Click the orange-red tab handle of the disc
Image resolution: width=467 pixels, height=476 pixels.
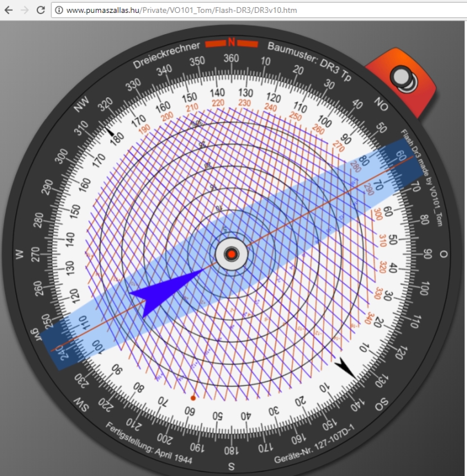point(401,82)
